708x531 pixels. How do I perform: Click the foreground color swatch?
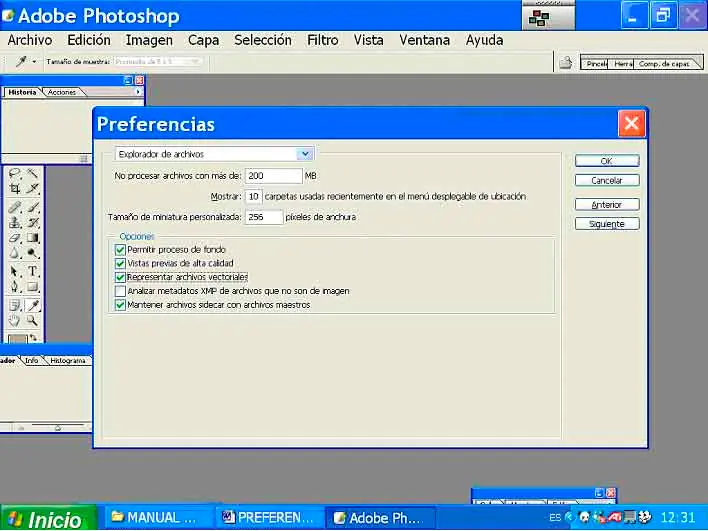click(x=18, y=339)
